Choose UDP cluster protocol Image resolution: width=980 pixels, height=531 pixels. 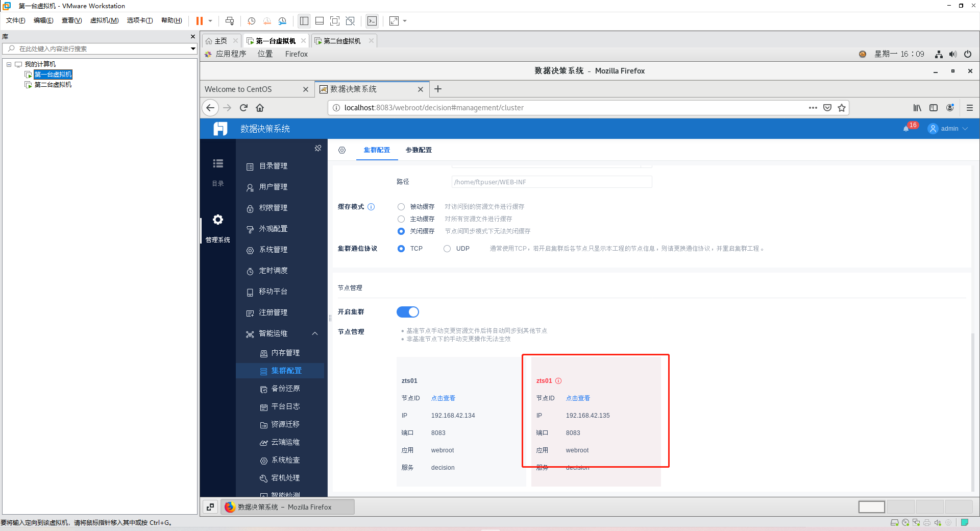click(x=447, y=249)
